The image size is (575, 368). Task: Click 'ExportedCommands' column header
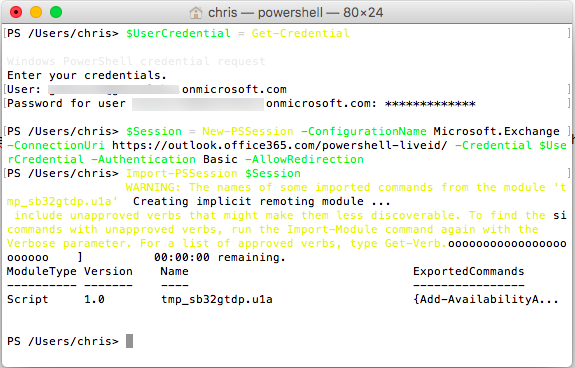(469, 271)
